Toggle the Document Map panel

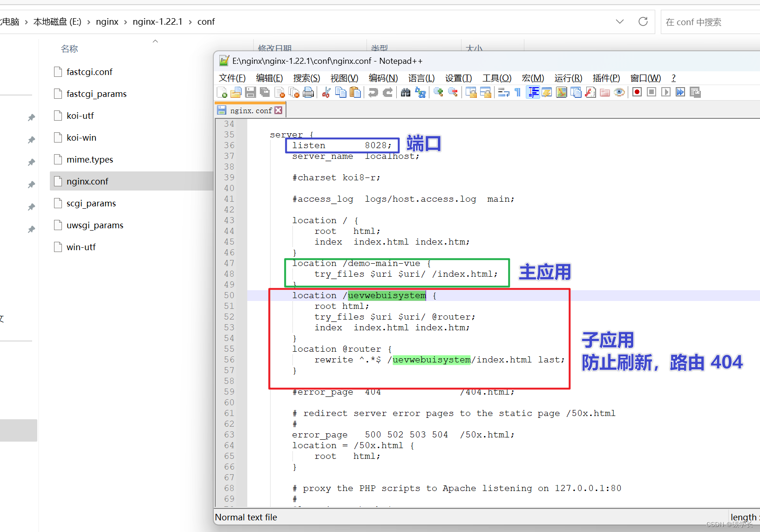point(562,92)
